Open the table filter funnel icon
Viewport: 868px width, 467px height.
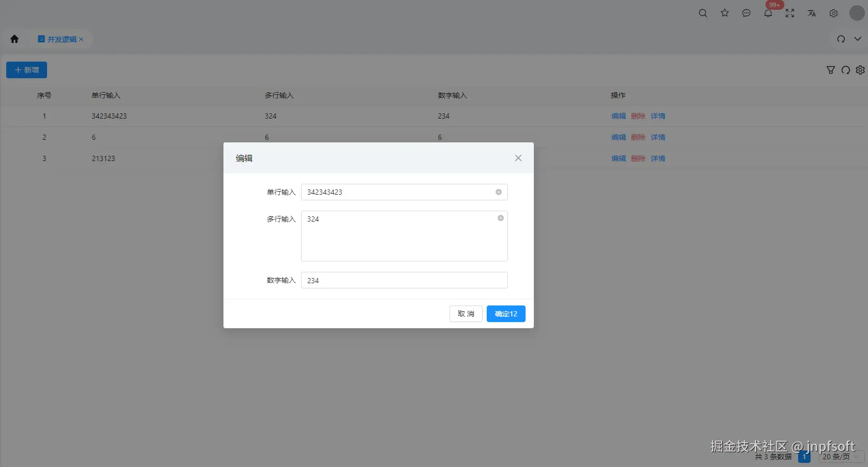831,70
